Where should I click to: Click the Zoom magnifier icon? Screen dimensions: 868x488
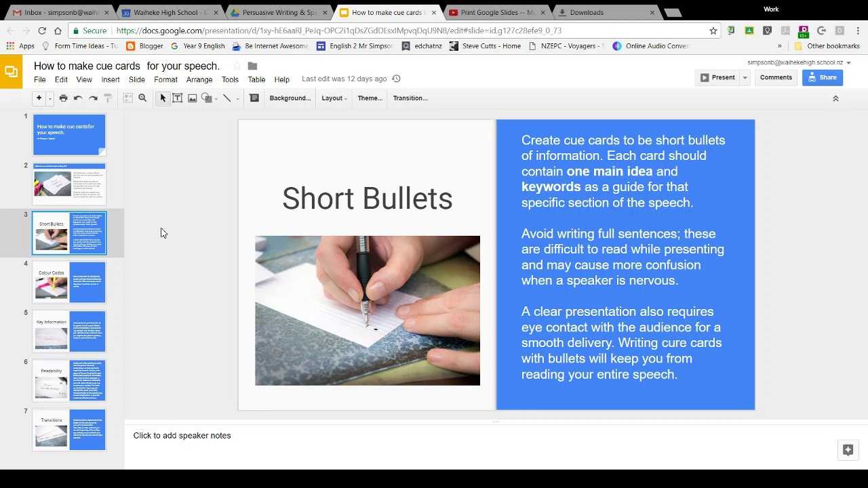pos(142,98)
